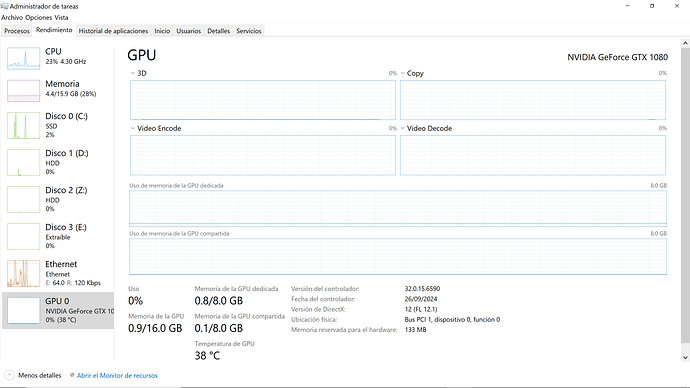Click the Menos detalles button text
The image size is (690, 388).
tap(40, 375)
